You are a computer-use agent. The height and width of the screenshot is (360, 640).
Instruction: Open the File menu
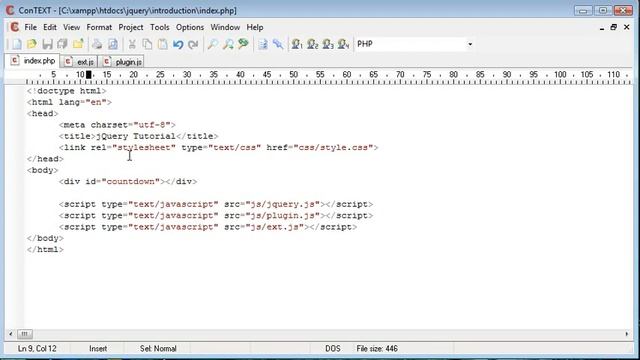click(31, 27)
